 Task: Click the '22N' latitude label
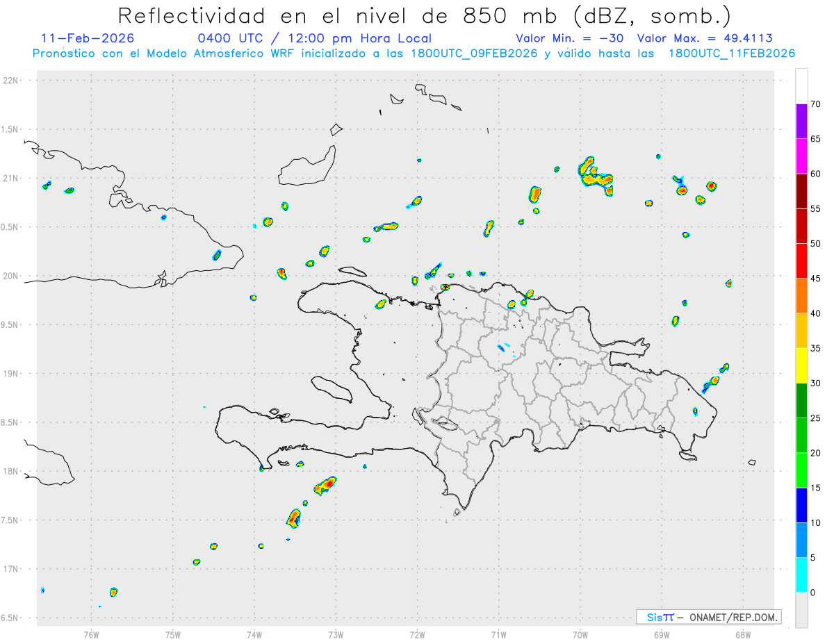[x=12, y=81]
